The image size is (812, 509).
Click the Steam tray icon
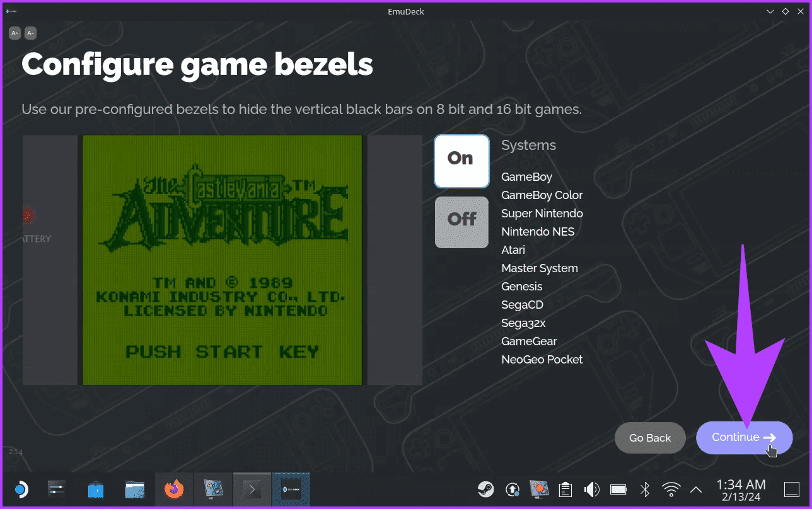(485, 489)
